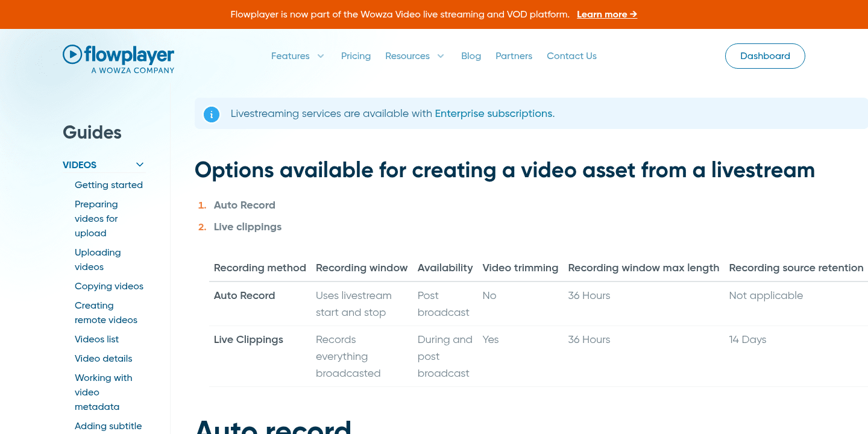Expand the Features dropdown chevron
Image resolution: width=868 pixels, height=434 pixels.
[321, 56]
